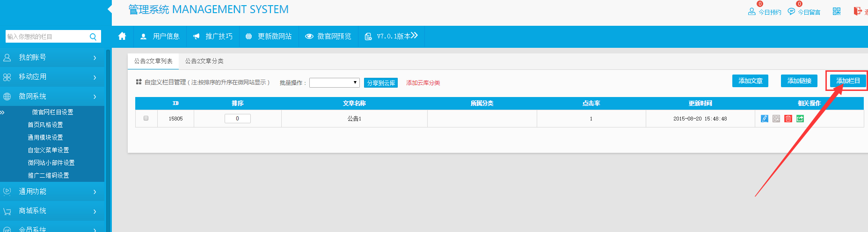Open the QR code icon in header
Screen dimensions: 868x232
tap(837, 11)
